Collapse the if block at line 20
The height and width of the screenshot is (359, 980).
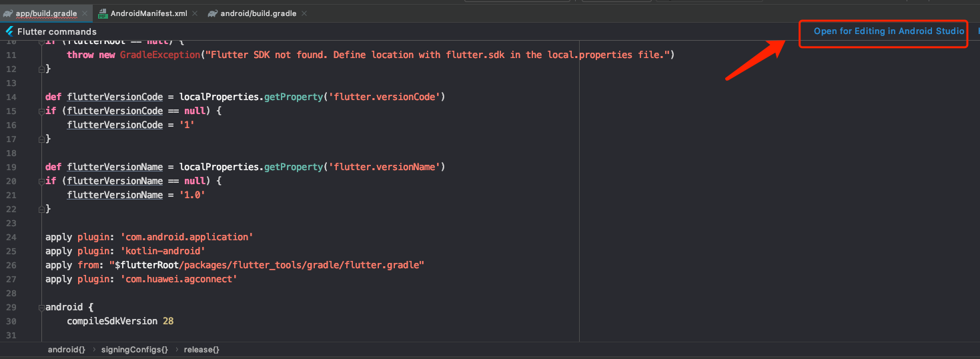(41, 181)
